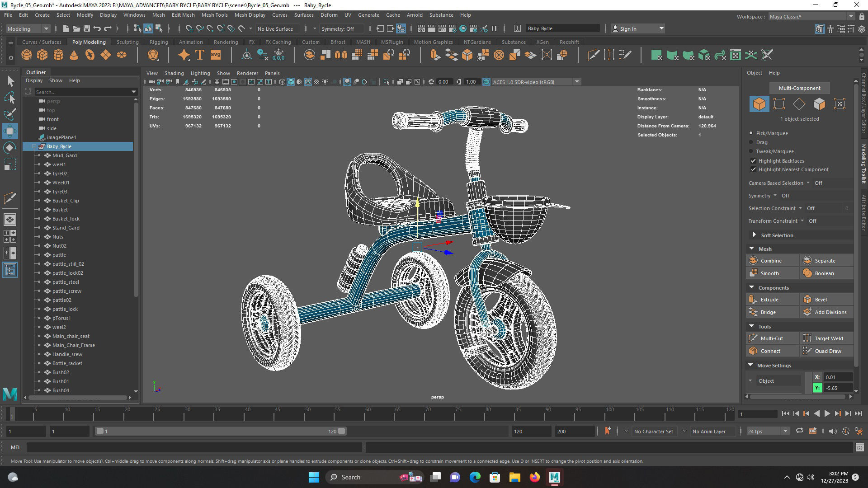The height and width of the screenshot is (488, 868).
Task: Click the Boolean mesh icon
Action: [807, 273]
